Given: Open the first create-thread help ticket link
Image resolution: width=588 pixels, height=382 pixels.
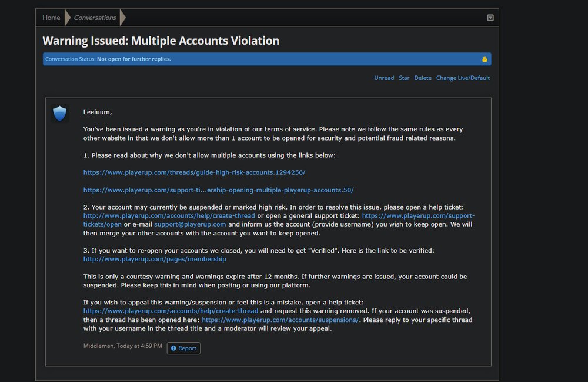Looking at the screenshot, I should pyautogui.click(x=169, y=216).
